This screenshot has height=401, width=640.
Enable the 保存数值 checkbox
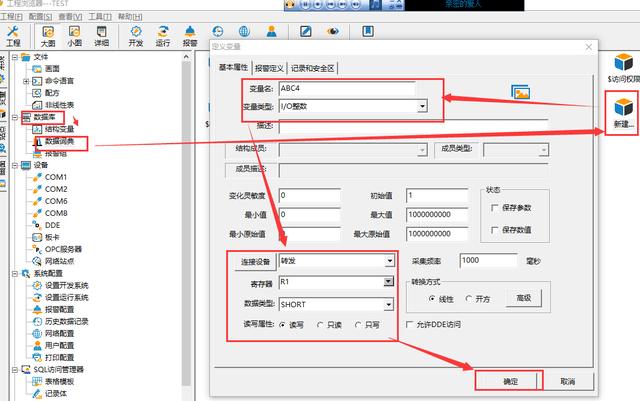(x=495, y=230)
